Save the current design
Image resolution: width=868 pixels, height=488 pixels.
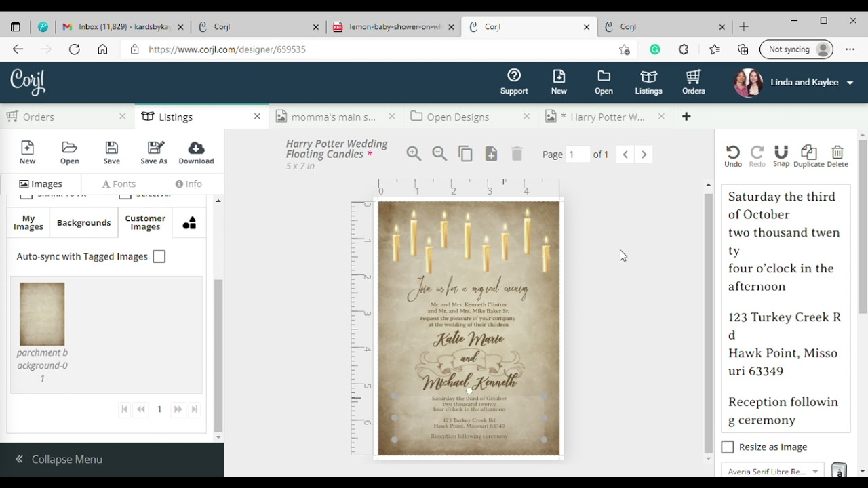[112, 152]
